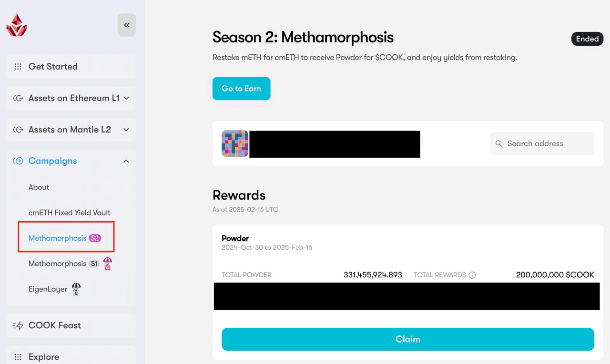The width and height of the screenshot is (610, 364).
Task: Expand the Assets on Ethereum L1 section
Action: click(126, 98)
